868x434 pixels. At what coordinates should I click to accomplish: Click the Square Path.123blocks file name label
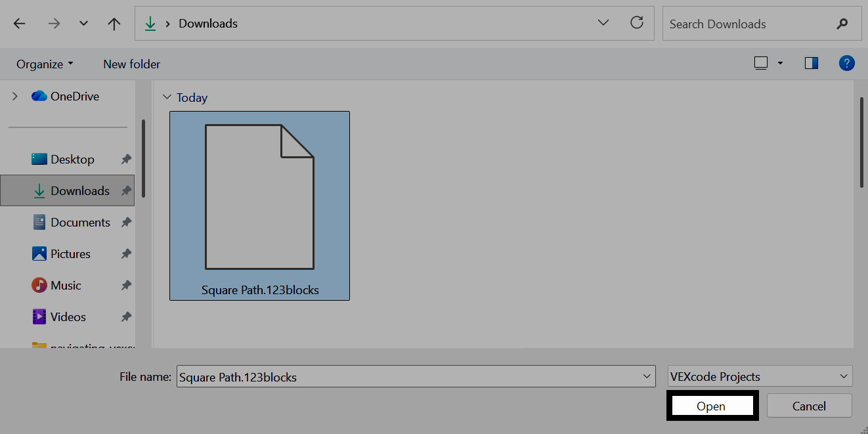click(260, 290)
